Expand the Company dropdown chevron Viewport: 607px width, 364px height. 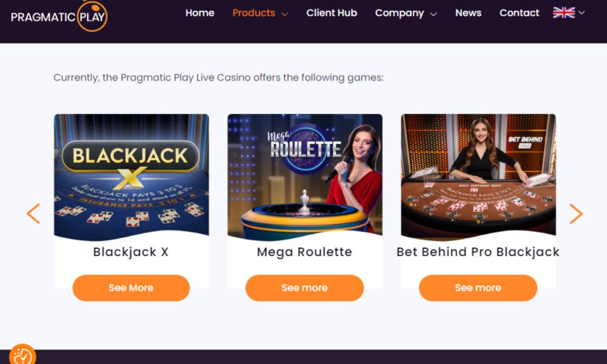(x=433, y=14)
